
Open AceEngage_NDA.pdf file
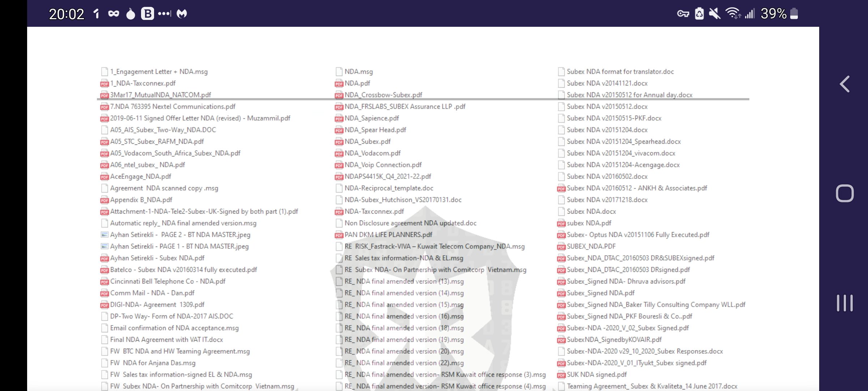coord(140,177)
